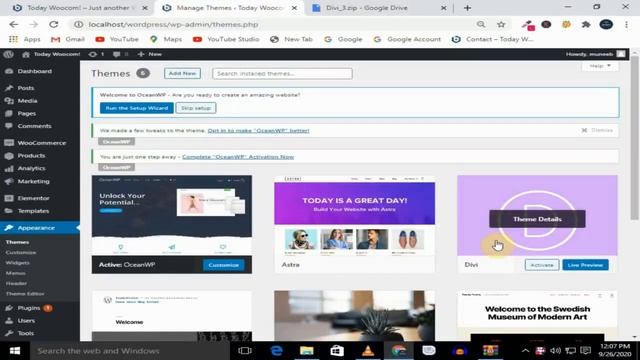
Task: Open the Marketing menu item
Action: coord(33,181)
